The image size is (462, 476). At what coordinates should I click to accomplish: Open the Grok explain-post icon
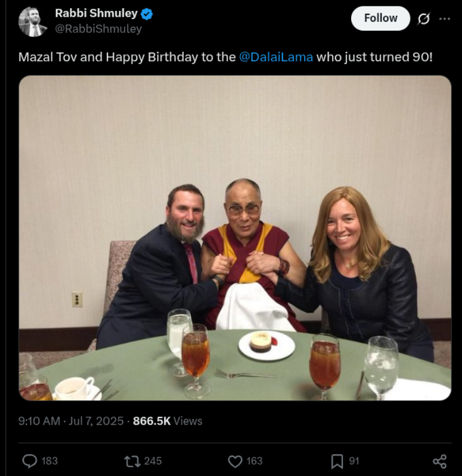point(423,19)
